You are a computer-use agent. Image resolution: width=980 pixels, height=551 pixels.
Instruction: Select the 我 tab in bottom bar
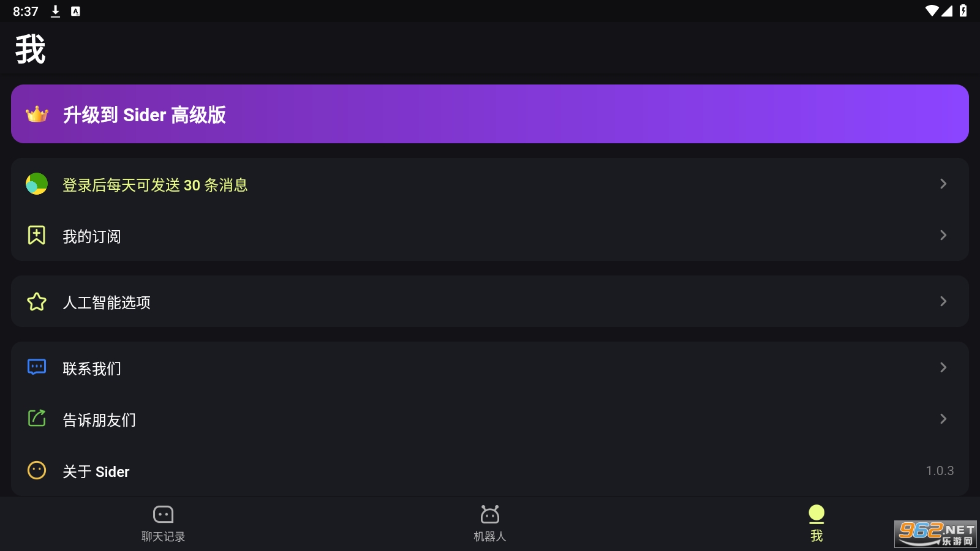(x=816, y=523)
